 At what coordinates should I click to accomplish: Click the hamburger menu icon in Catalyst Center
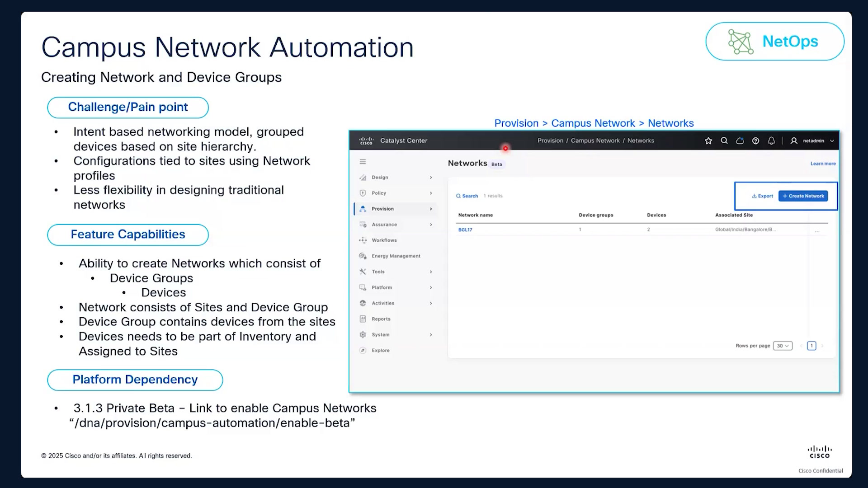pyautogui.click(x=363, y=162)
